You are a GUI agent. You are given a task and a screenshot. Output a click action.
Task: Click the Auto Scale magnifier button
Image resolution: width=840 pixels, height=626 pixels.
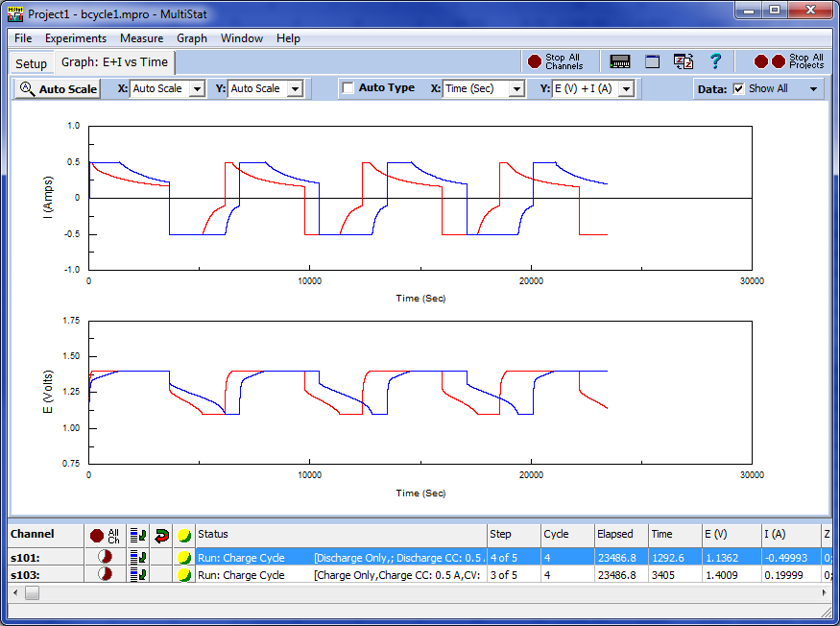tap(58, 88)
